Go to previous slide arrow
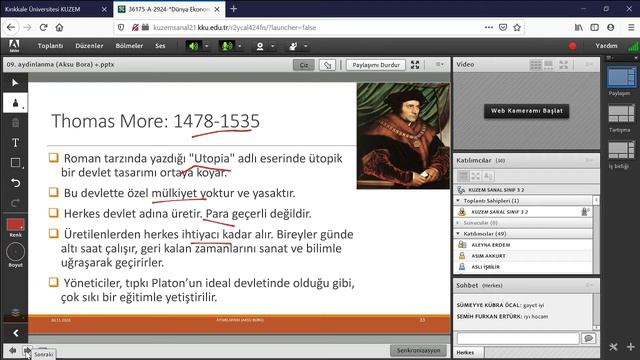 point(13,350)
